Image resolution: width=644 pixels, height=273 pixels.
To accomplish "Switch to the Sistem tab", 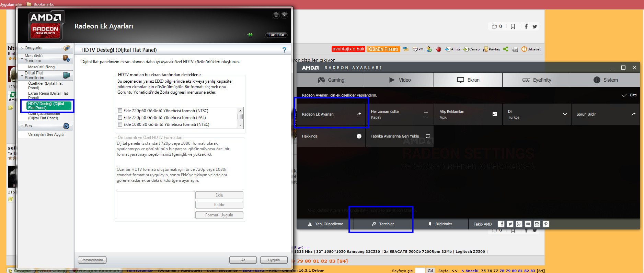I will tap(606, 80).
